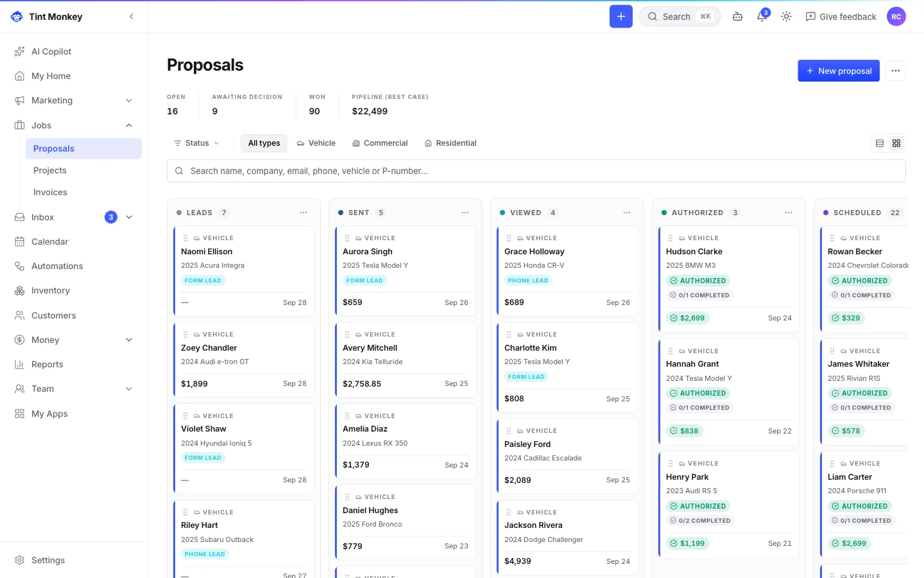Toggle light/dark theme sun icon
This screenshot has height=578, width=924.
pyautogui.click(x=786, y=17)
